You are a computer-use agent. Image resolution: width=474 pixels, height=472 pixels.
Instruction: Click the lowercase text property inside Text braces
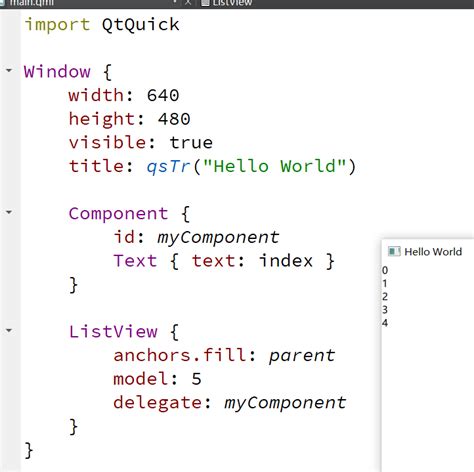coord(213,261)
